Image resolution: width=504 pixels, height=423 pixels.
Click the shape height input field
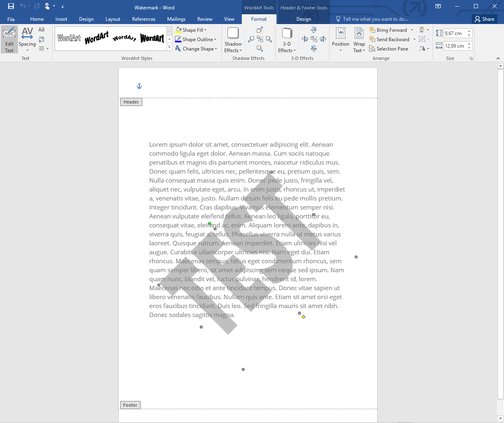(455, 33)
